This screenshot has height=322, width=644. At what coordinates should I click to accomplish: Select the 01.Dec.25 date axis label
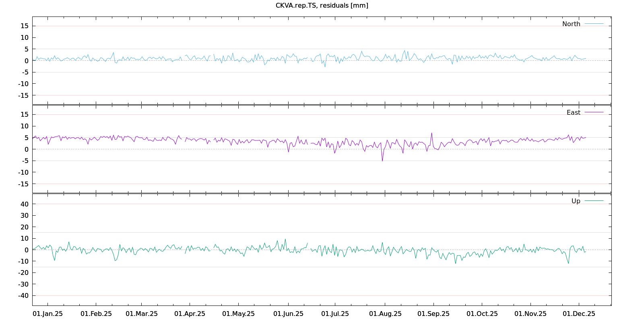[x=579, y=314]
